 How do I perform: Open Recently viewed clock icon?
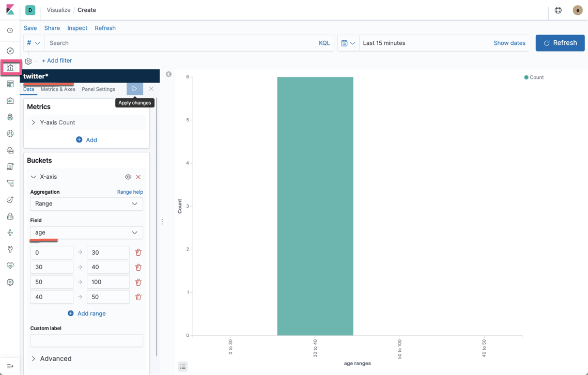[x=10, y=30]
